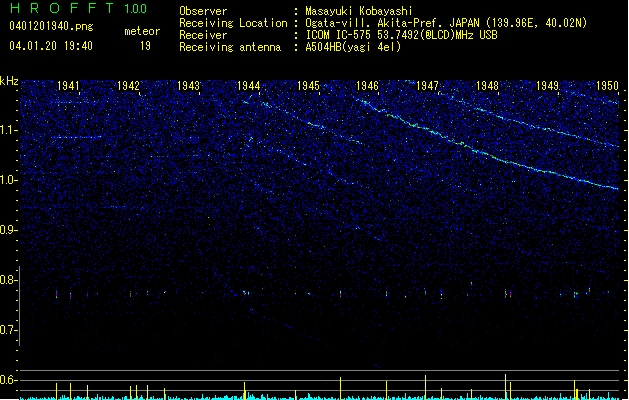Click the 0.7 kHz frequency label
629x400 pixels.
click(x=8, y=330)
